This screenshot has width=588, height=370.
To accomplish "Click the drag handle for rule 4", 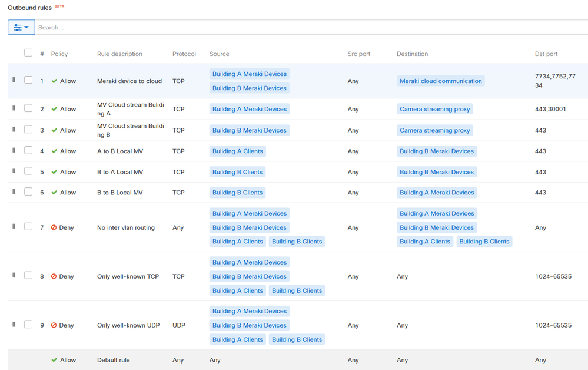I will point(14,150).
